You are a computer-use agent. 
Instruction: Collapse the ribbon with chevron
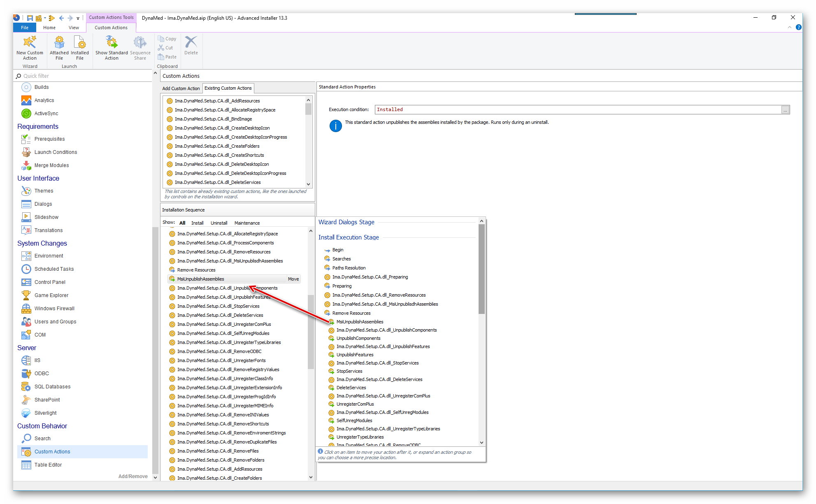pos(789,28)
